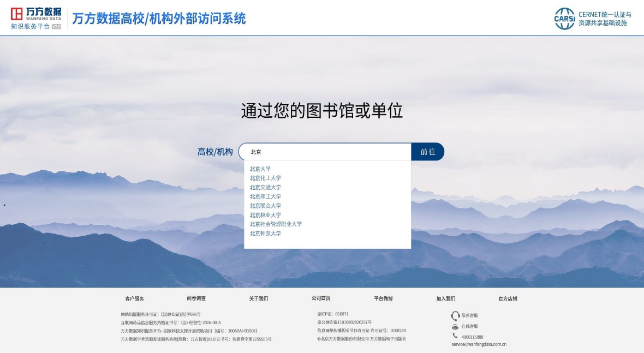644x353 pixels.
Task: Click the Wanfang Data logo icon
Action: [x=17, y=14]
